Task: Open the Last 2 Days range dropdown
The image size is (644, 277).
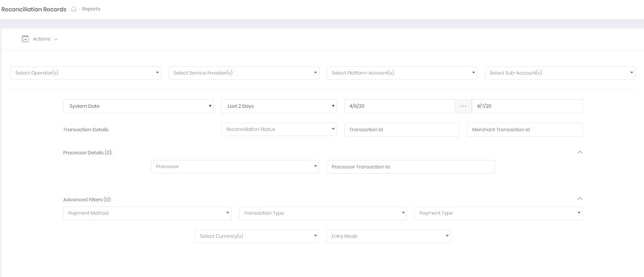Action: pyautogui.click(x=279, y=106)
